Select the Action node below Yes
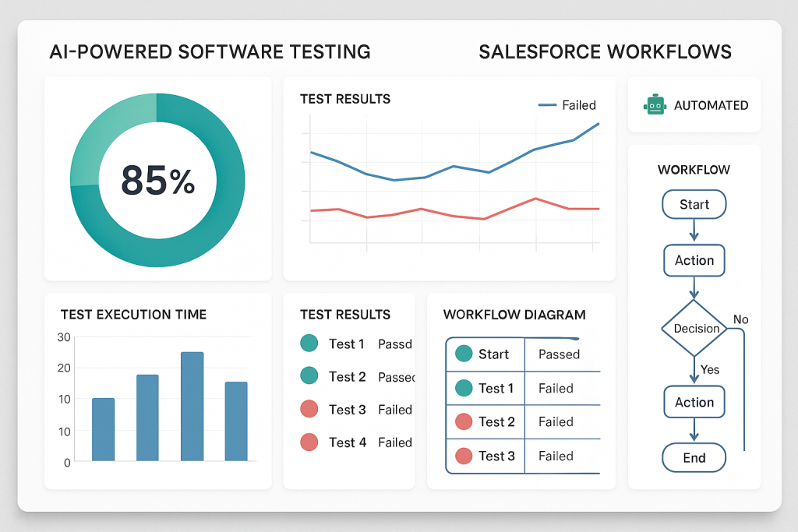Viewport: 798px width, 532px height. click(694, 402)
